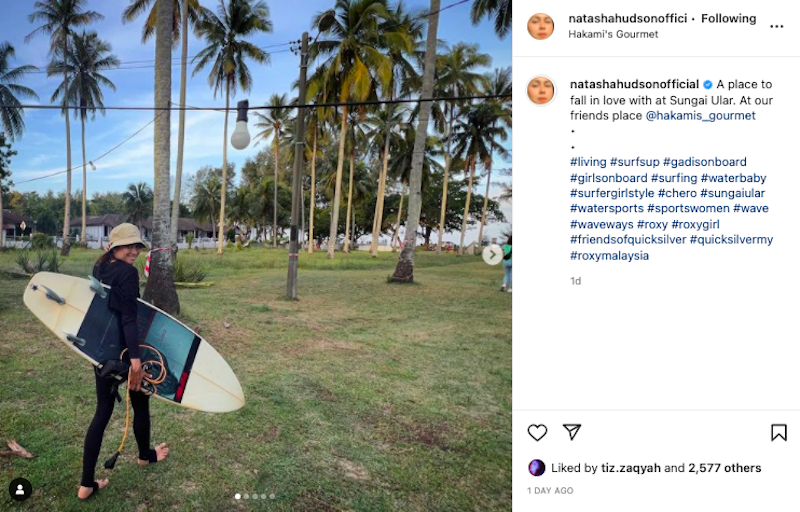Open Hakami's Gourmet location link
The height and width of the screenshot is (512, 800).
pos(613,34)
